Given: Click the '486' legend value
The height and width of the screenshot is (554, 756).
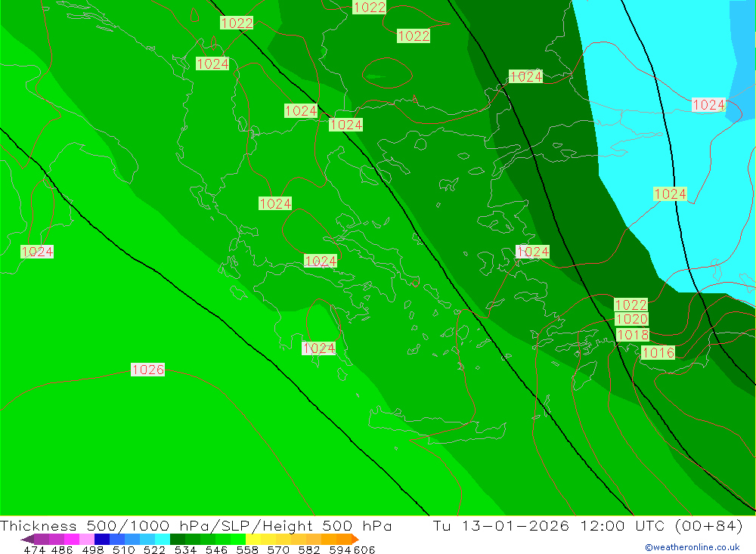Looking at the screenshot, I should pyautogui.click(x=62, y=549).
